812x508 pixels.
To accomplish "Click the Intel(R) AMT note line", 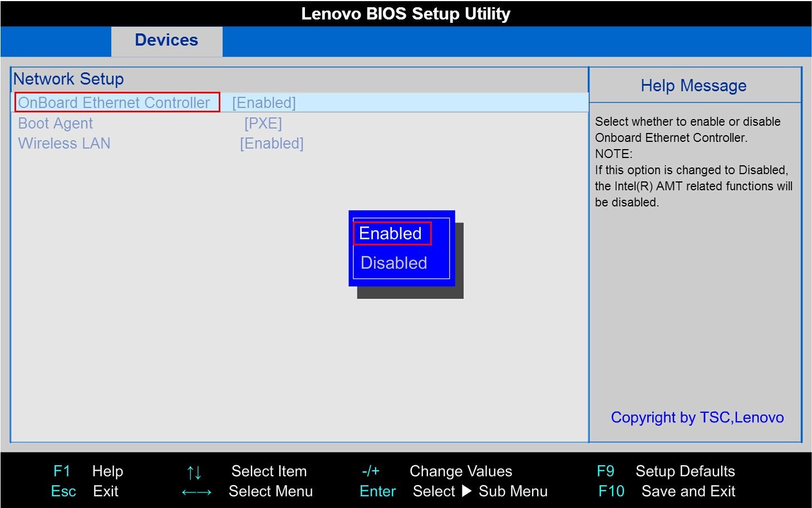I will click(693, 186).
